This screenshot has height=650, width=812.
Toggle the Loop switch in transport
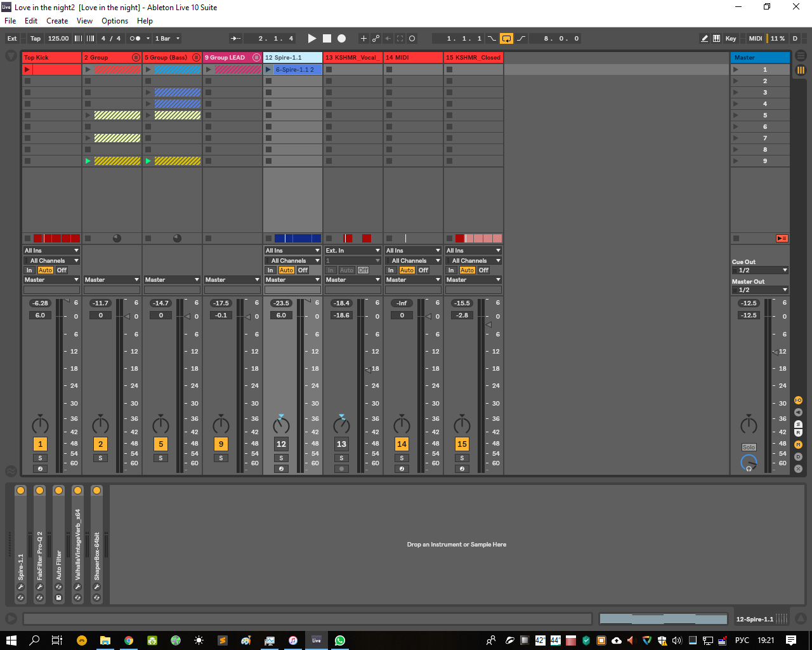coord(506,38)
